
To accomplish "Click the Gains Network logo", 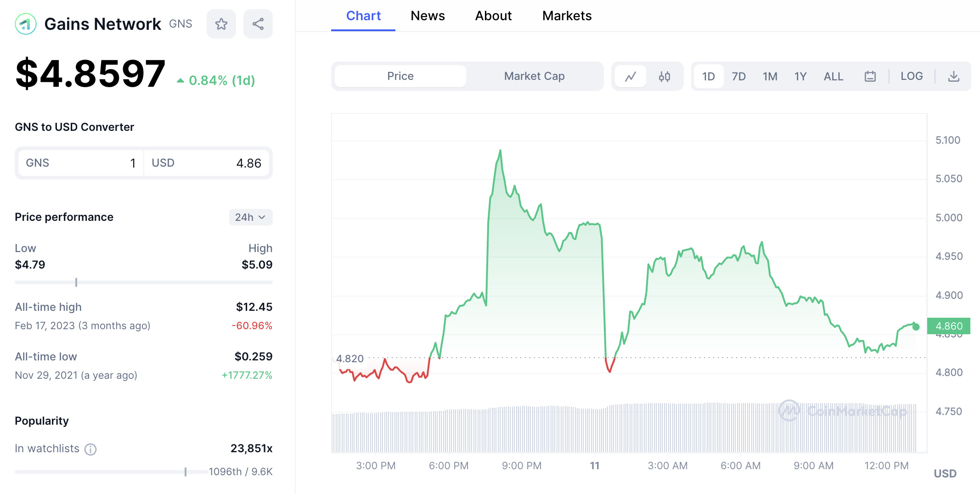I will [x=26, y=23].
